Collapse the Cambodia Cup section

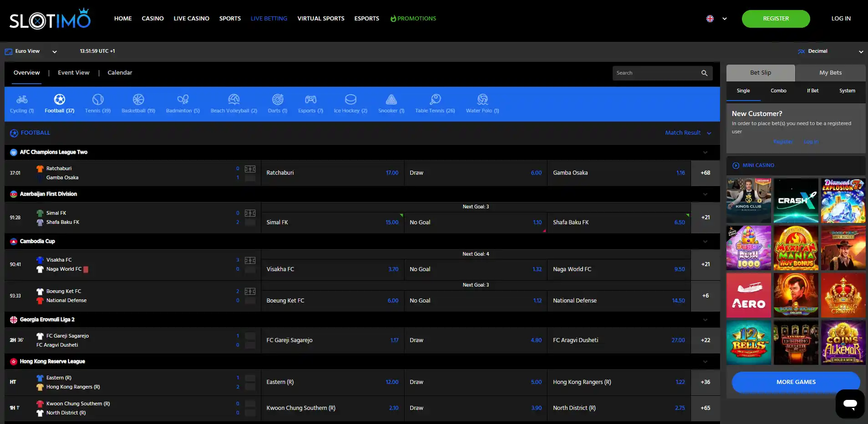pos(705,242)
